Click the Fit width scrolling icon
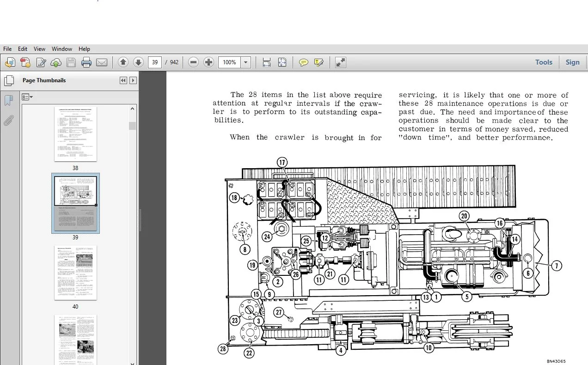This screenshot has height=365, width=588. tap(266, 62)
